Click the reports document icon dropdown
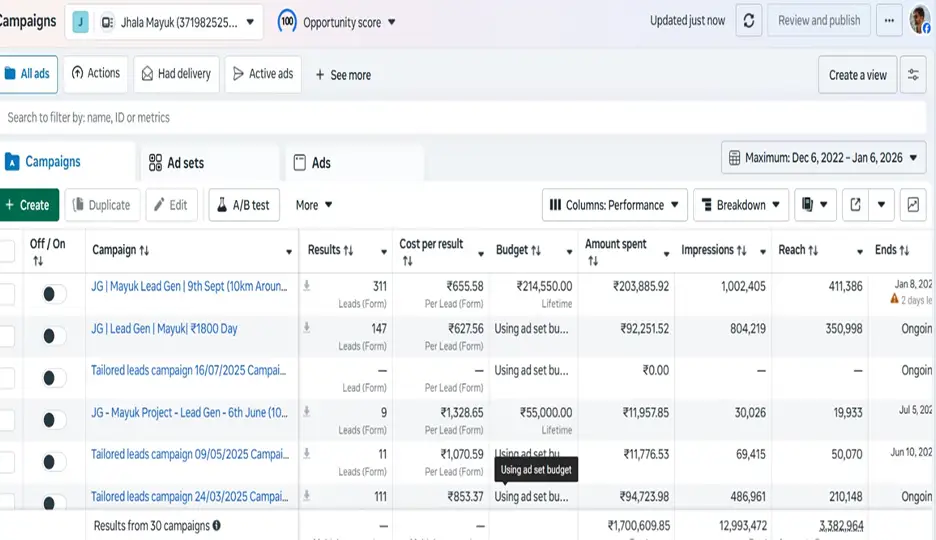This screenshot has height=540, width=936. click(815, 205)
